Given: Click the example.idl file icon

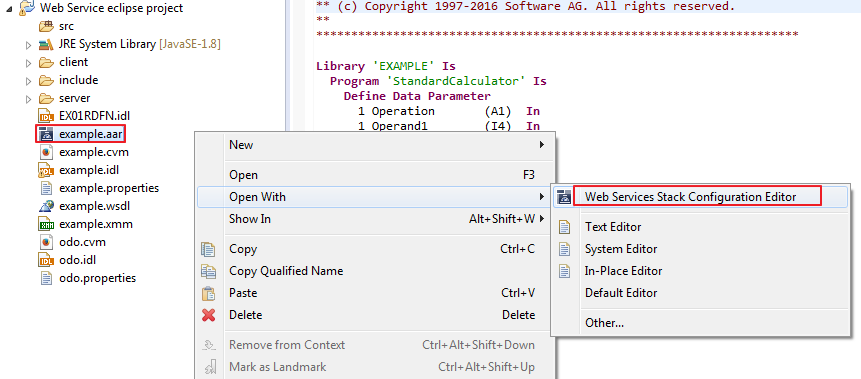Looking at the screenshot, I should coord(46,170).
